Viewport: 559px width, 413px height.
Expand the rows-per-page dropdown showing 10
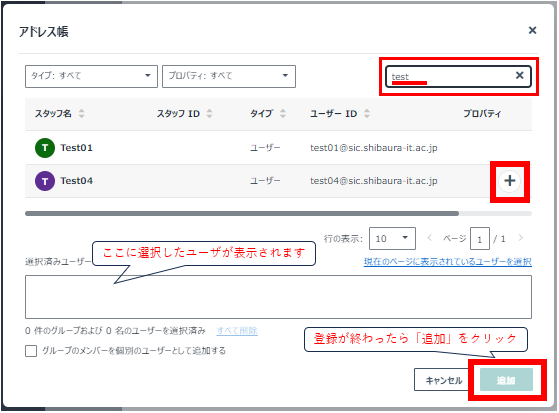coord(392,238)
